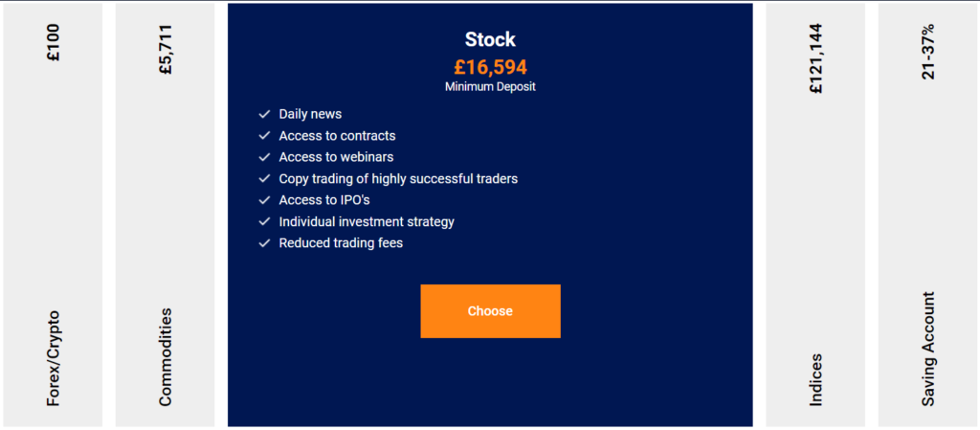Expand the Indices plan panel
The width and height of the screenshot is (980, 430).
pyautogui.click(x=815, y=379)
